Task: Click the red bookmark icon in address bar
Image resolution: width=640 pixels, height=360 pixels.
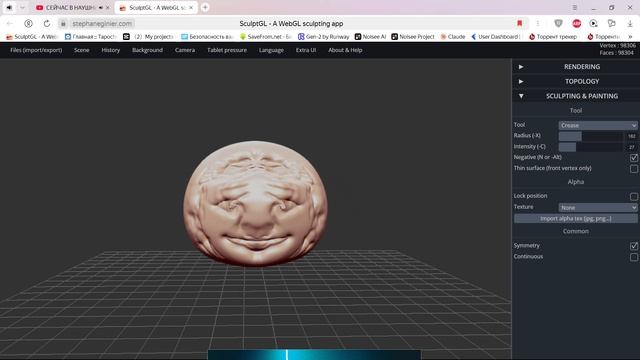Action: tap(520, 24)
